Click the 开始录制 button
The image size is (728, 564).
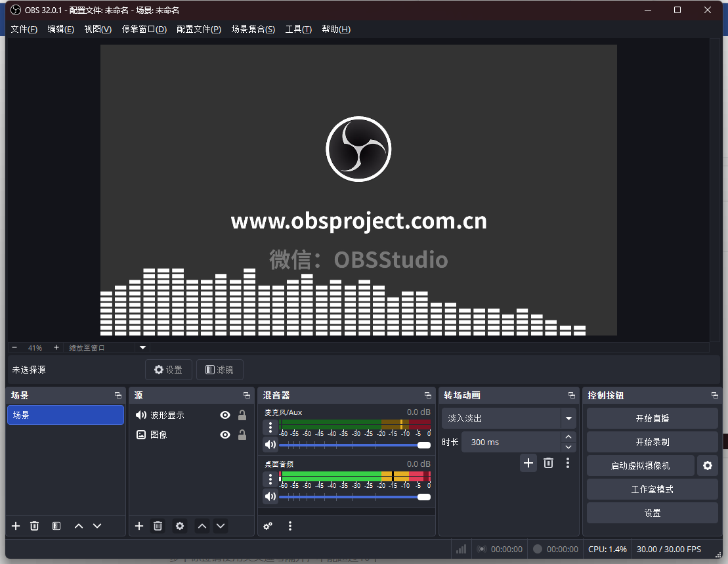click(x=652, y=442)
